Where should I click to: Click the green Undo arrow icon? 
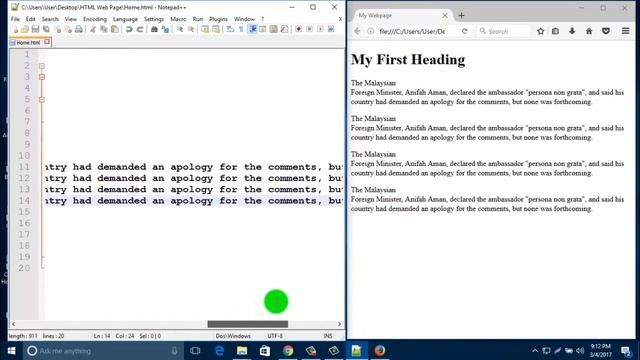tap(129, 29)
